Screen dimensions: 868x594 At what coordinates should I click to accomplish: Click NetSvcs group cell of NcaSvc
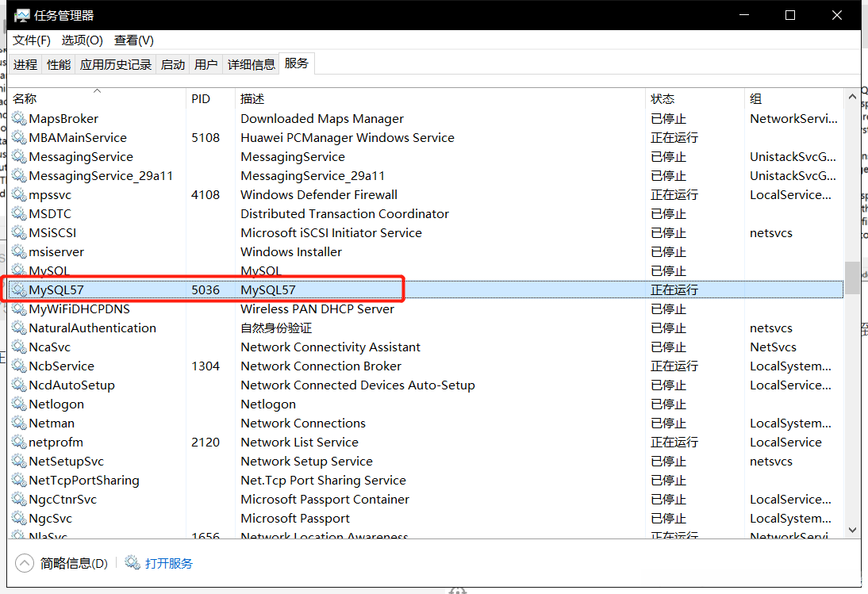773,347
